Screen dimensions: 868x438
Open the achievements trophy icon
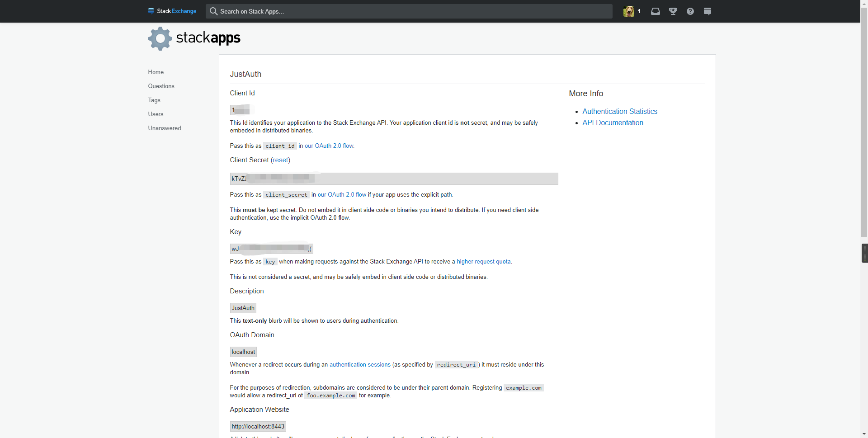pos(673,11)
